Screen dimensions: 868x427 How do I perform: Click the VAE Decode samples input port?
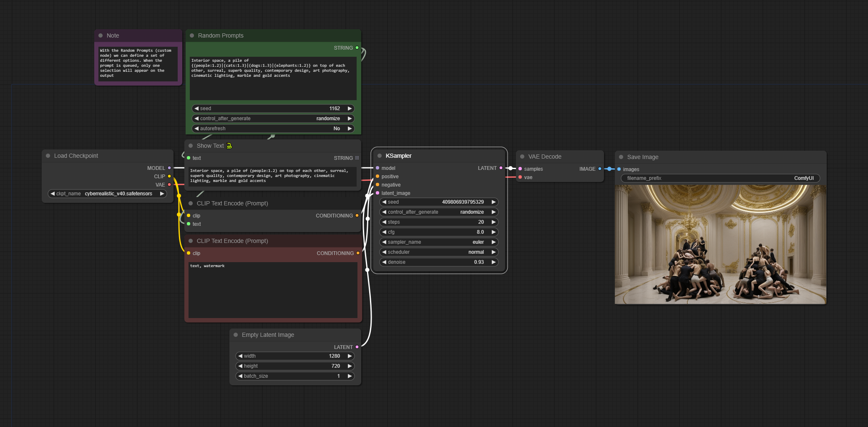pyautogui.click(x=520, y=169)
